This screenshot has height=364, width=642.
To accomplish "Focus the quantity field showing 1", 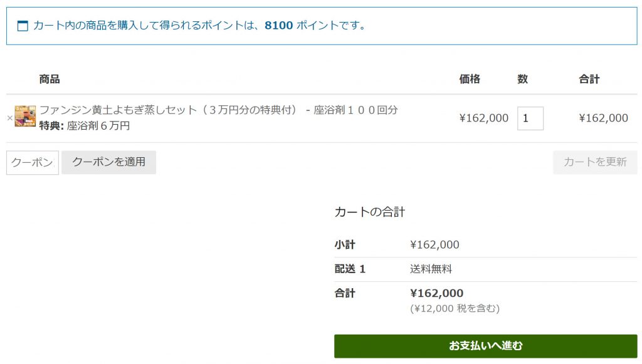I will click(530, 118).
